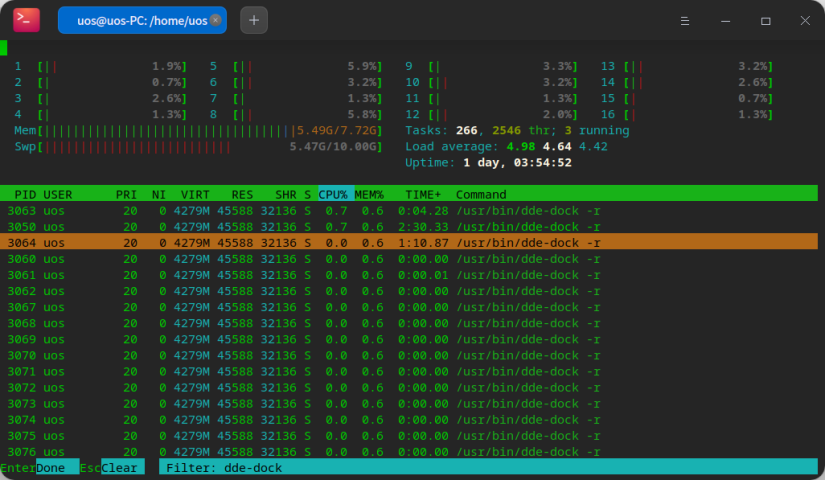Open the terminal hamburger menu
This screenshot has width=825, height=480.
click(x=686, y=20)
